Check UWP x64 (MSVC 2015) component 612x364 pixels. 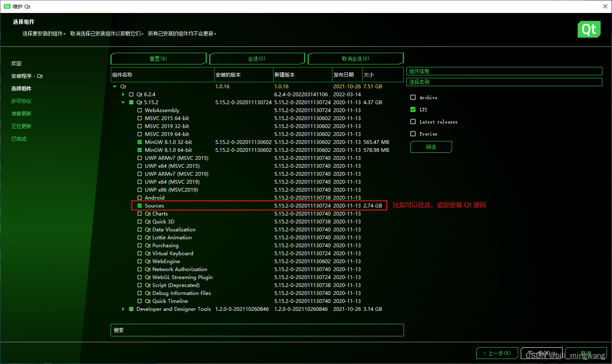point(140,166)
